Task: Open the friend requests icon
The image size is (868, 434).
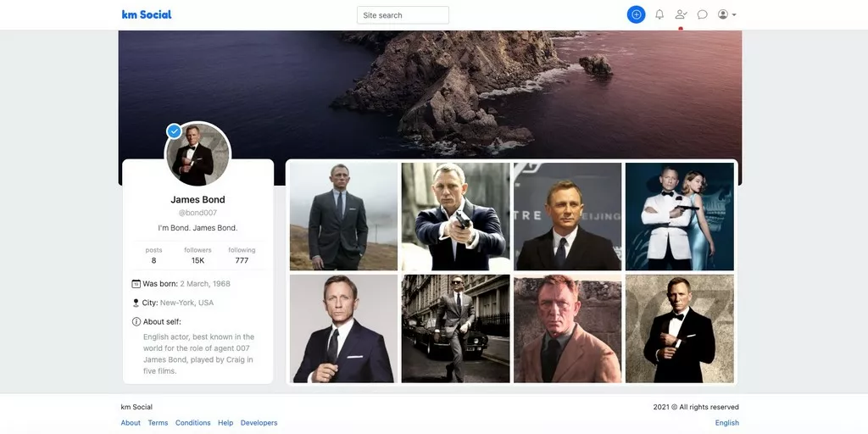Action: point(681,14)
